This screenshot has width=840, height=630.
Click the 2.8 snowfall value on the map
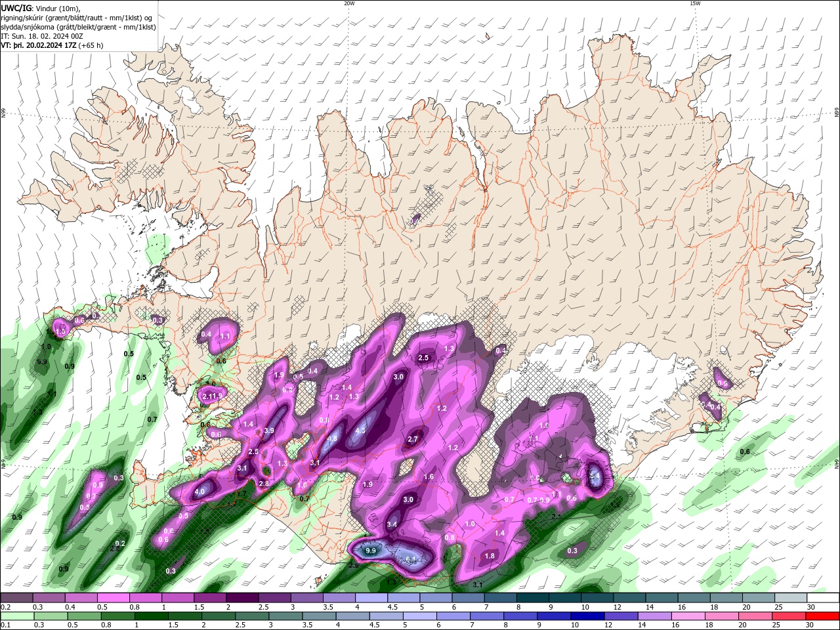pyautogui.click(x=264, y=484)
